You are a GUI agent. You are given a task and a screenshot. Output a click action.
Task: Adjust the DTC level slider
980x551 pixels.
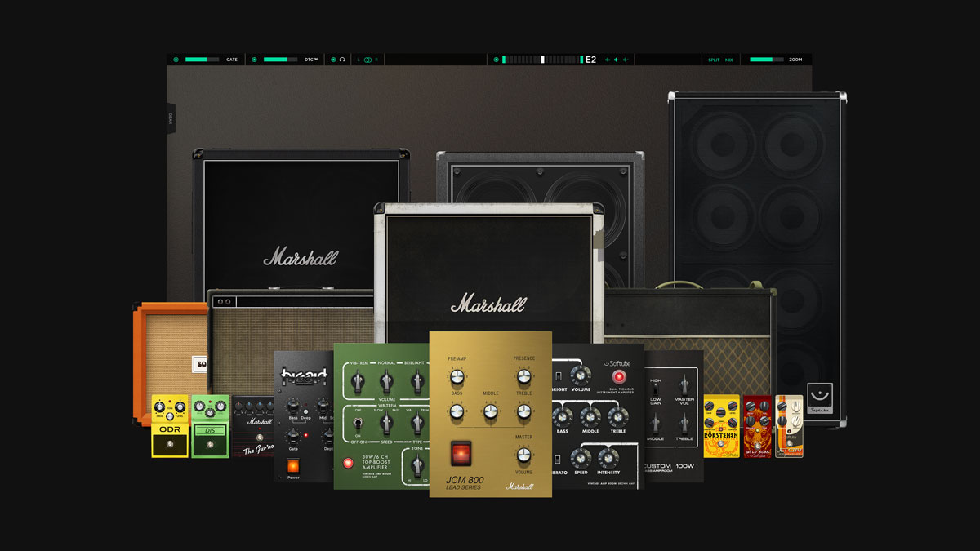click(x=281, y=60)
